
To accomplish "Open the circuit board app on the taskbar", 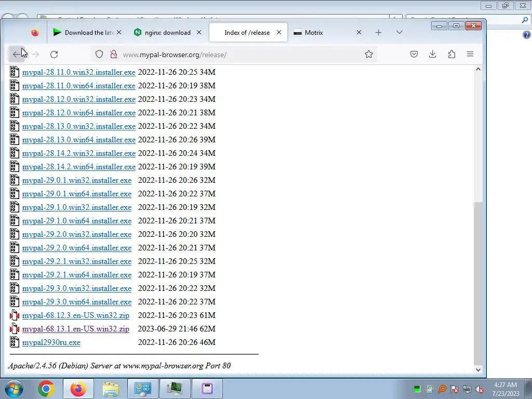I will coord(175,389).
